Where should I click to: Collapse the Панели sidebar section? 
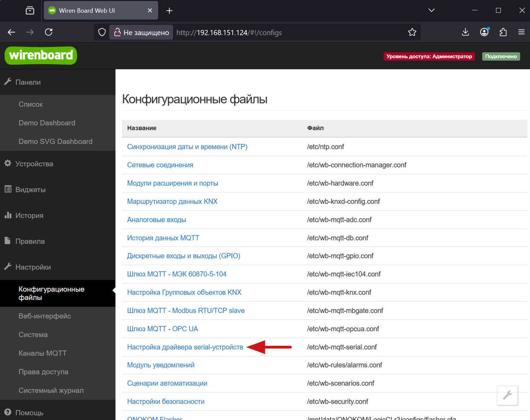tap(28, 82)
